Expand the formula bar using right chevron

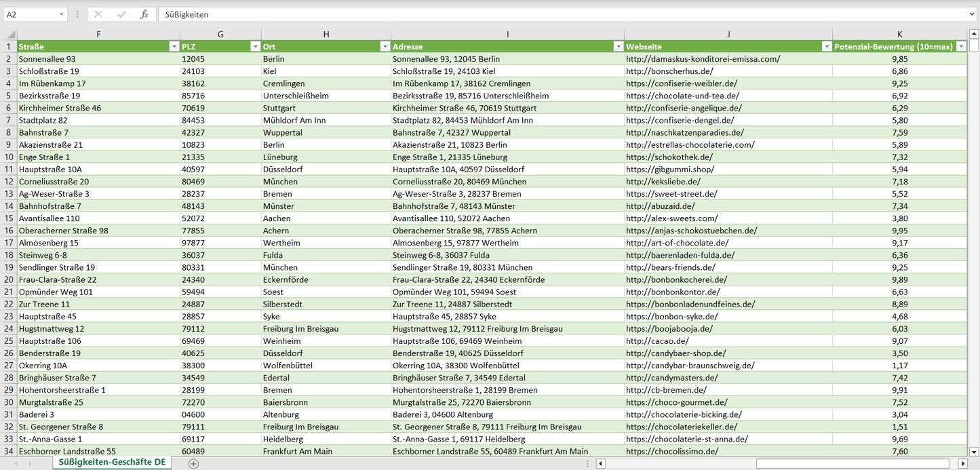pyautogui.click(x=973, y=14)
